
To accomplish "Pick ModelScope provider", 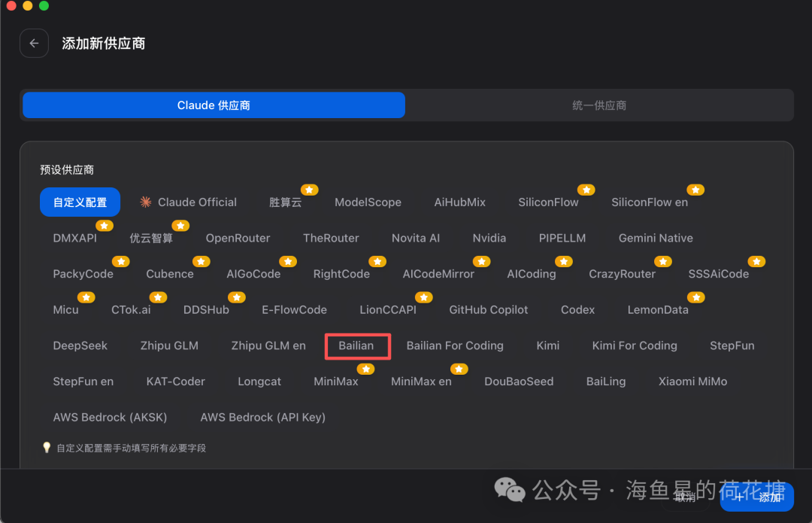I will point(368,202).
